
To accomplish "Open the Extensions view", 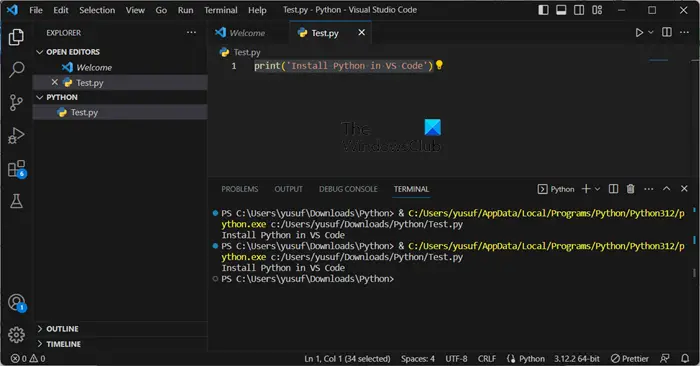I will (17, 169).
